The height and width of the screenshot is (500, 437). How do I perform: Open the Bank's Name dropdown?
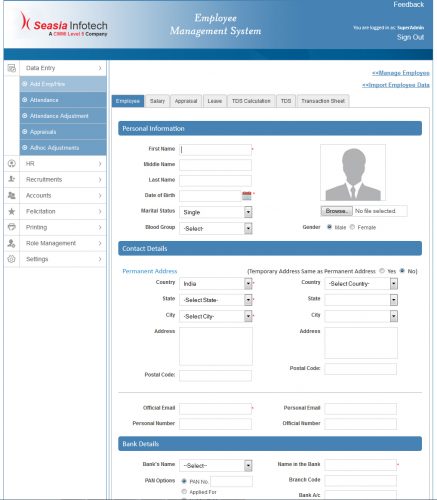(216, 465)
